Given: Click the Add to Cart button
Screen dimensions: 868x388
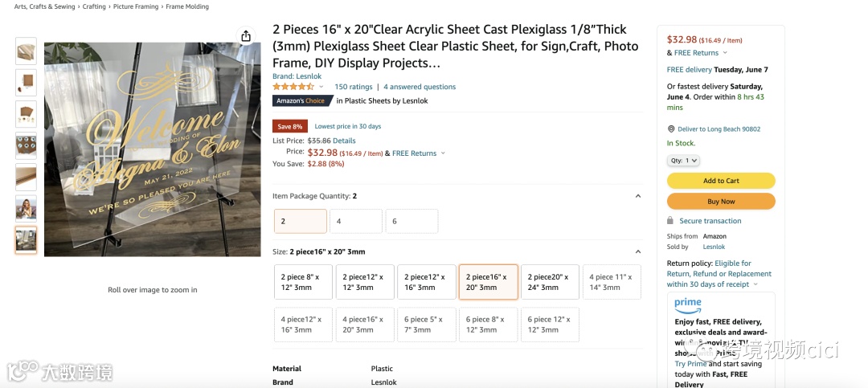Looking at the screenshot, I should [721, 181].
